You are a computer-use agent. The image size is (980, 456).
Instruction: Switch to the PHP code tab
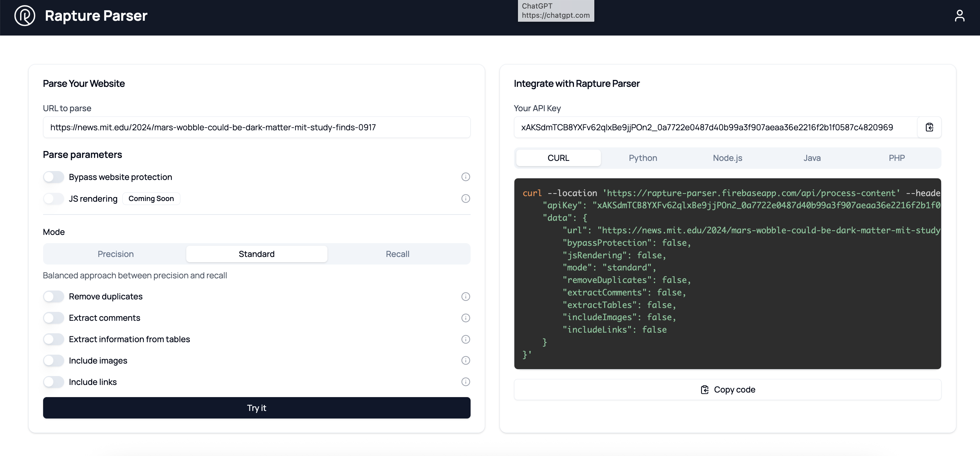(x=896, y=158)
